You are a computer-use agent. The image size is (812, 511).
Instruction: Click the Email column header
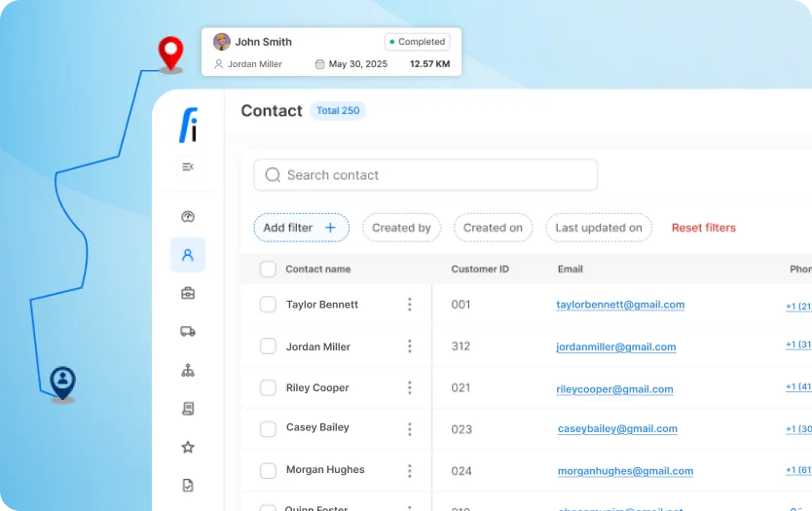[571, 270]
